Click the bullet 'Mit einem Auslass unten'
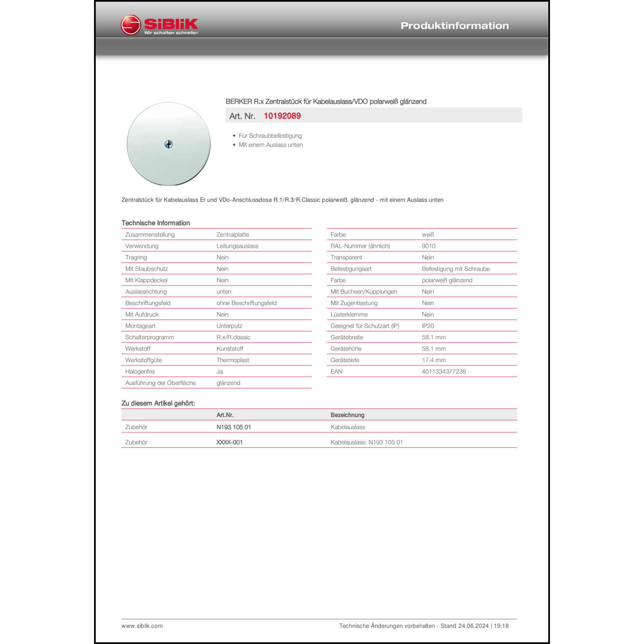This screenshot has height=644, width=644. pos(270,145)
